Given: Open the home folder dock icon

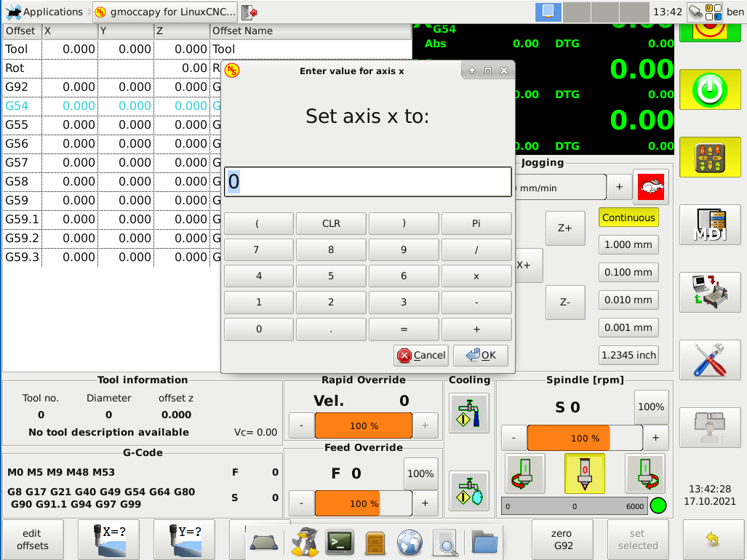Looking at the screenshot, I should click(x=484, y=543).
